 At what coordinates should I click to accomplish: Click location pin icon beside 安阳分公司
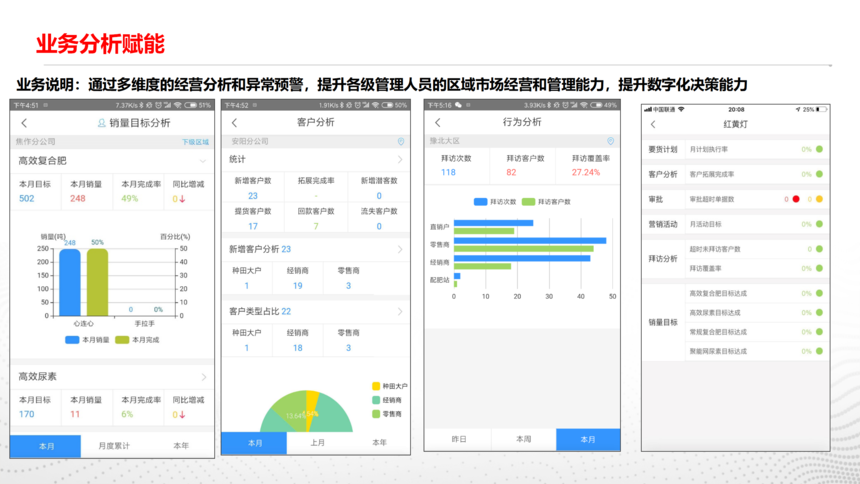click(401, 142)
